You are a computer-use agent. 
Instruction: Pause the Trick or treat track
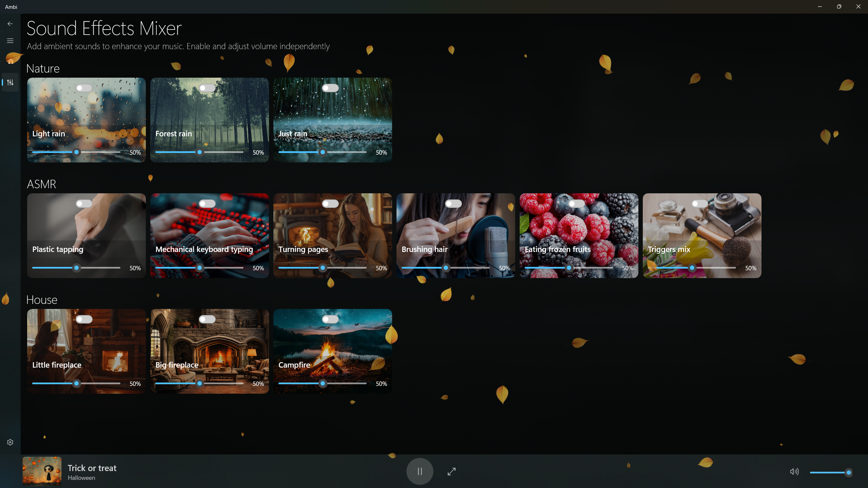pos(420,471)
